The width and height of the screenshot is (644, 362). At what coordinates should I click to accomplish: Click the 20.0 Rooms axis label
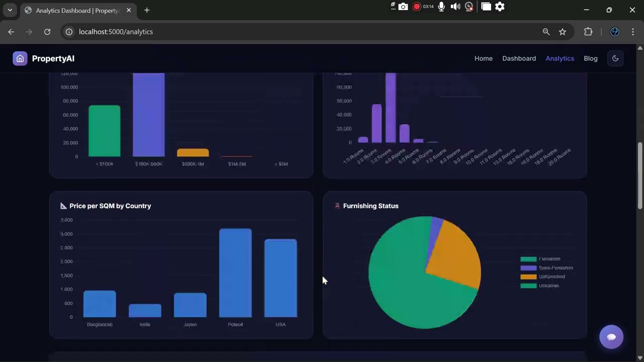[560, 157]
